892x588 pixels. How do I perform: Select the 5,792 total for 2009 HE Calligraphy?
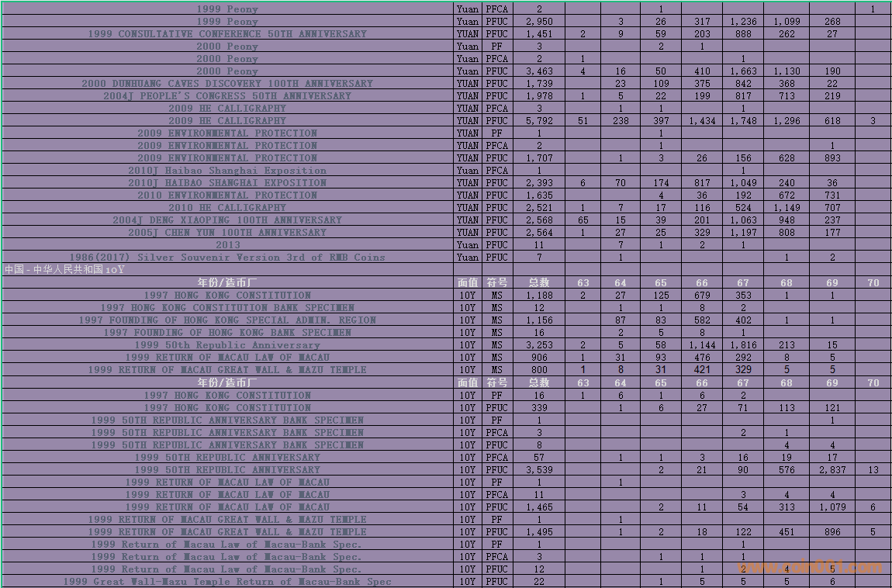(x=538, y=121)
